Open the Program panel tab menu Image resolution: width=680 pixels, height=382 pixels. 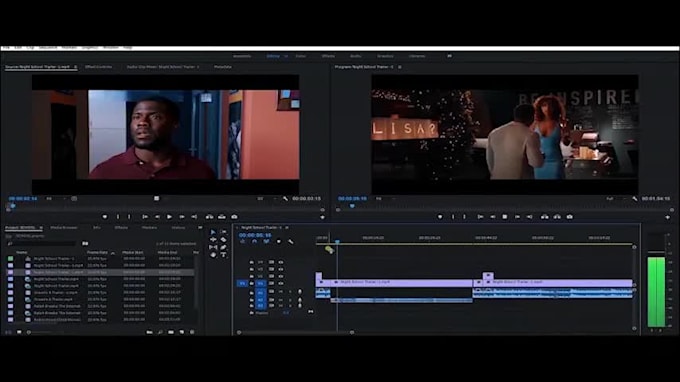pos(399,67)
